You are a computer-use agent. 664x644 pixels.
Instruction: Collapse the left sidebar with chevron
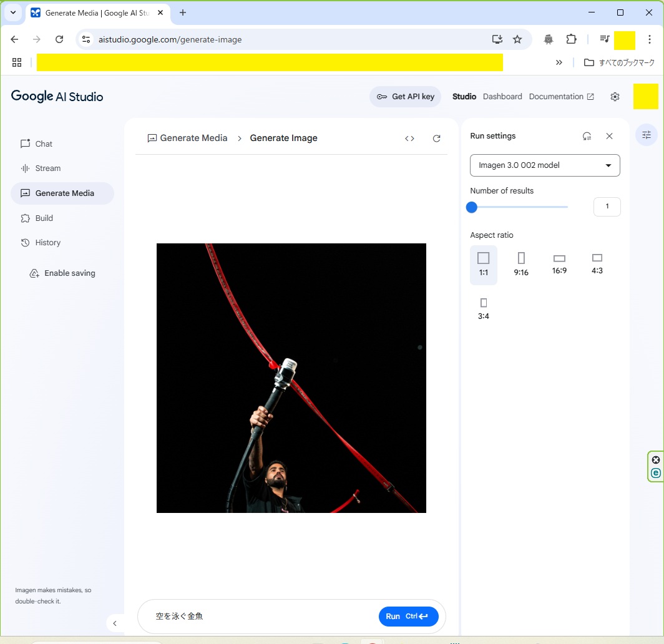[115, 623]
